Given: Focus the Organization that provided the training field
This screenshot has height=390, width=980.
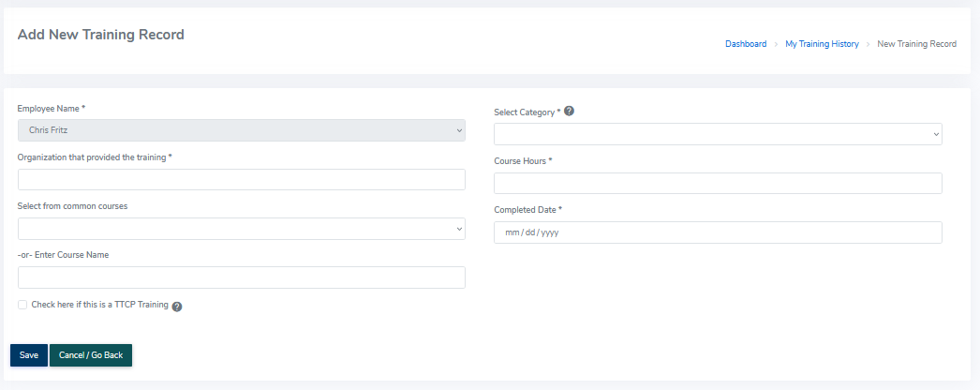Looking at the screenshot, I should tap(241, 180).
